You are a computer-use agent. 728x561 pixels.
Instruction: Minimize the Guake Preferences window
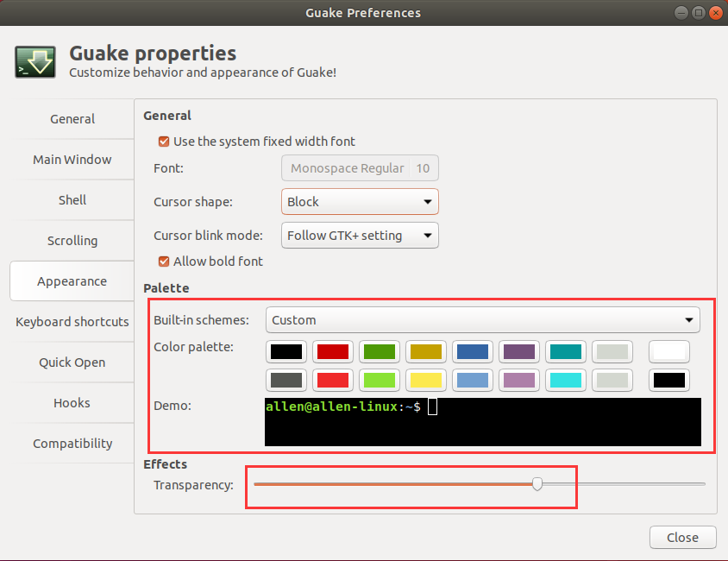click(681, 13)
